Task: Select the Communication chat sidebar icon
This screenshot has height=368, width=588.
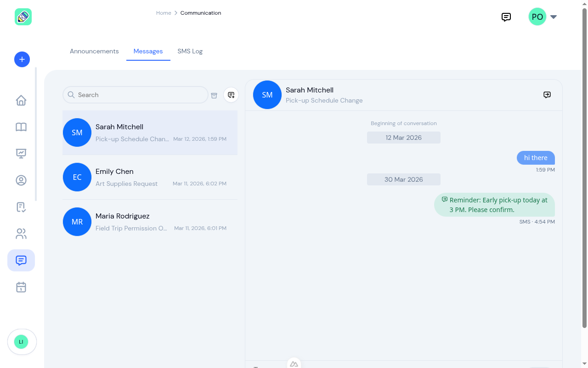Action: point(21,260)
